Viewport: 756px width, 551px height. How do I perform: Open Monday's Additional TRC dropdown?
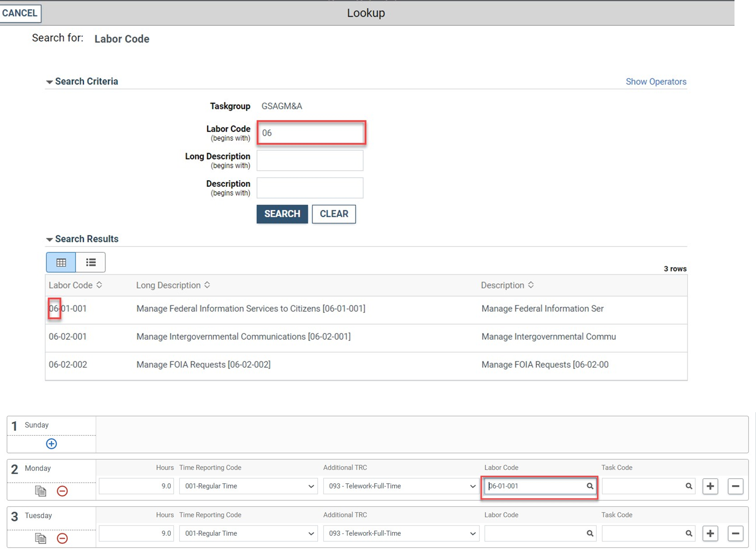(473, 486)
